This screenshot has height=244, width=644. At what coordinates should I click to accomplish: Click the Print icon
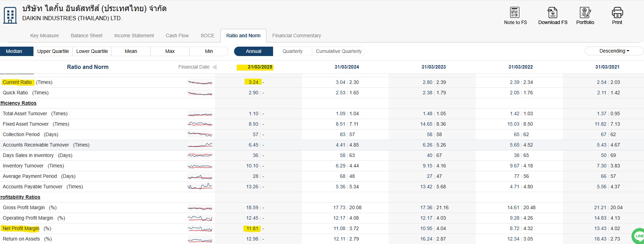(617, 13)
